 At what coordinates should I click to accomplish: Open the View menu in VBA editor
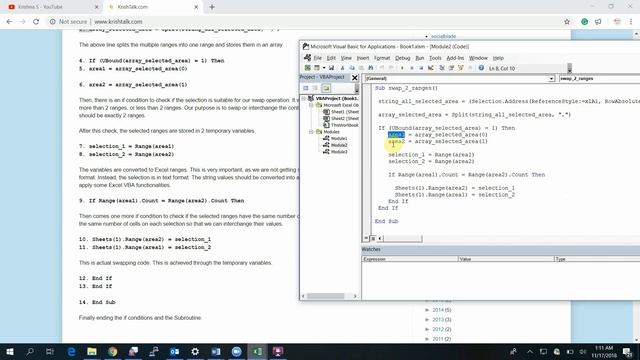[346, 58]
